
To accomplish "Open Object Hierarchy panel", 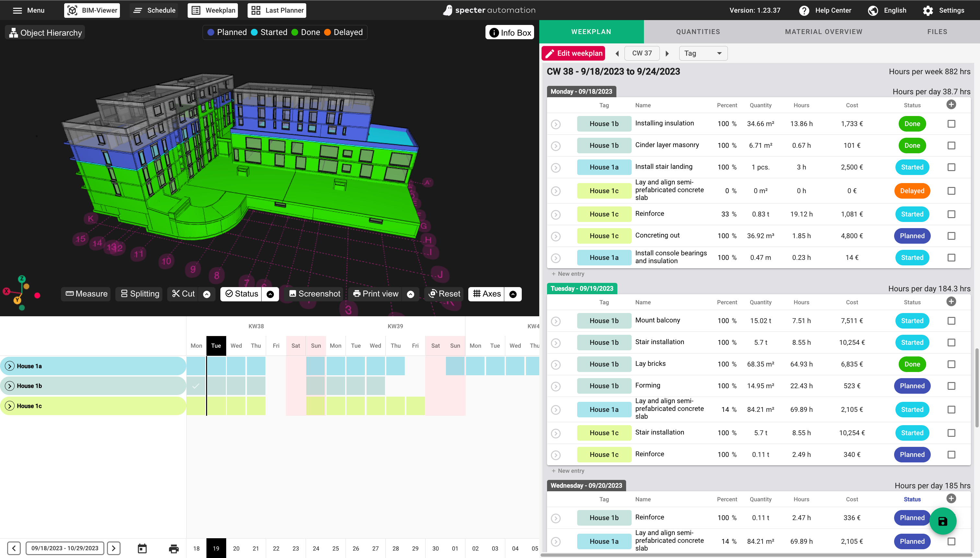I will 45,33.
